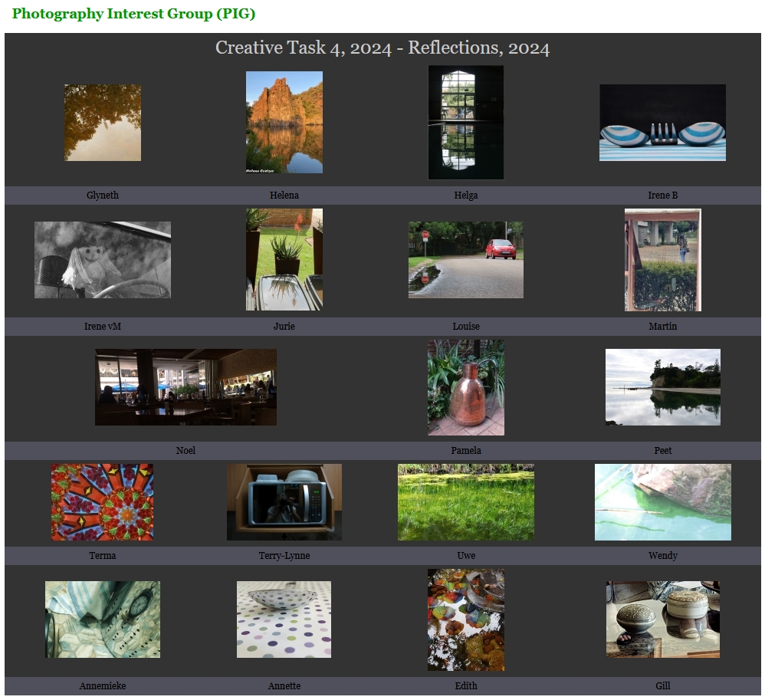765x700 pixels.
Task: View Wendy's turquoise water rock photo
Action: [662, 502]
